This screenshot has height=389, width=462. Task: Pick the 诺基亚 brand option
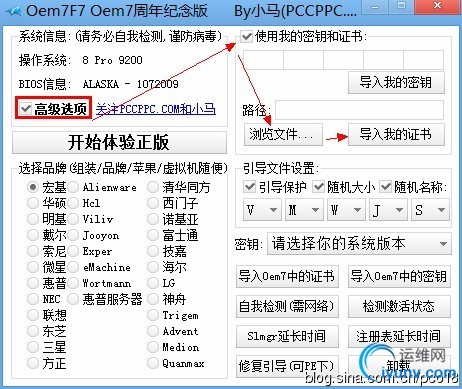pos(153,219)
